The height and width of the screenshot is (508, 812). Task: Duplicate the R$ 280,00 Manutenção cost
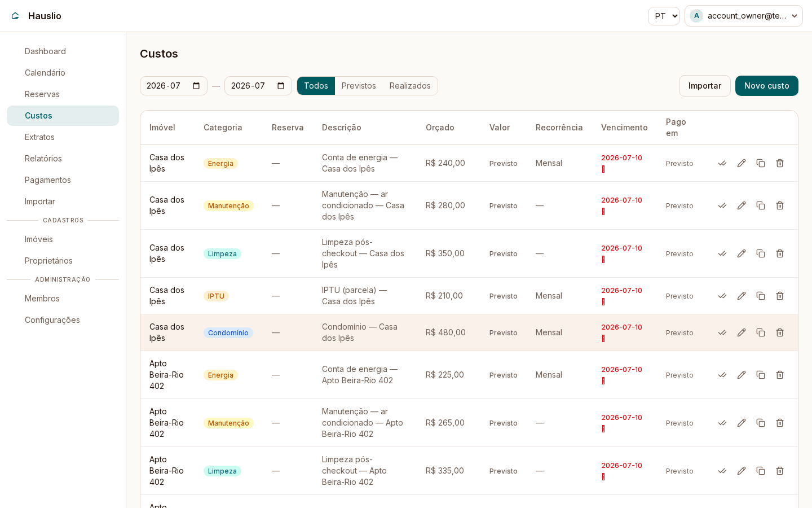(761, 205)
